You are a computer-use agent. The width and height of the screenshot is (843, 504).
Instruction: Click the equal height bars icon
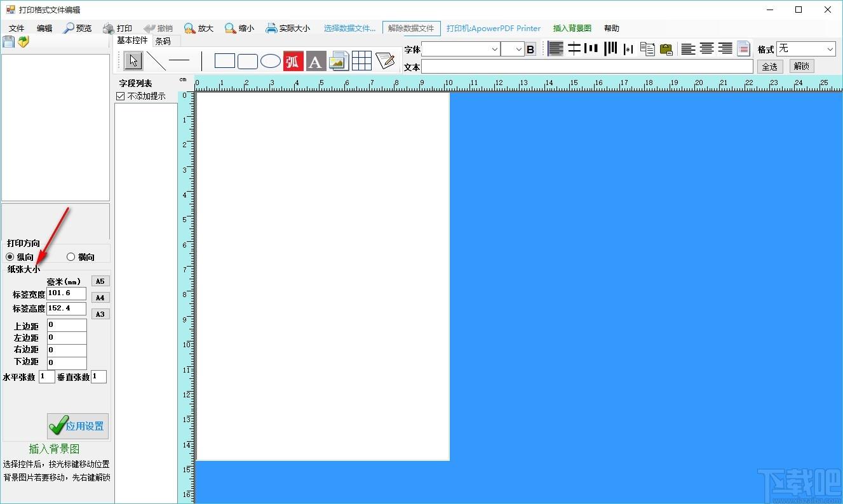pyautogui.click(x=610, y=49)
